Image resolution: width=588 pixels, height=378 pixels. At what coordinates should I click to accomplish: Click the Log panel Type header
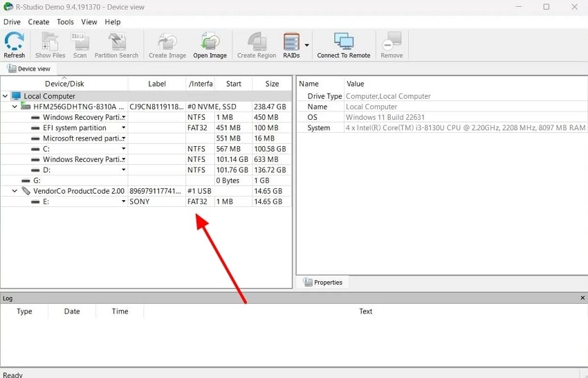point(24,311)
